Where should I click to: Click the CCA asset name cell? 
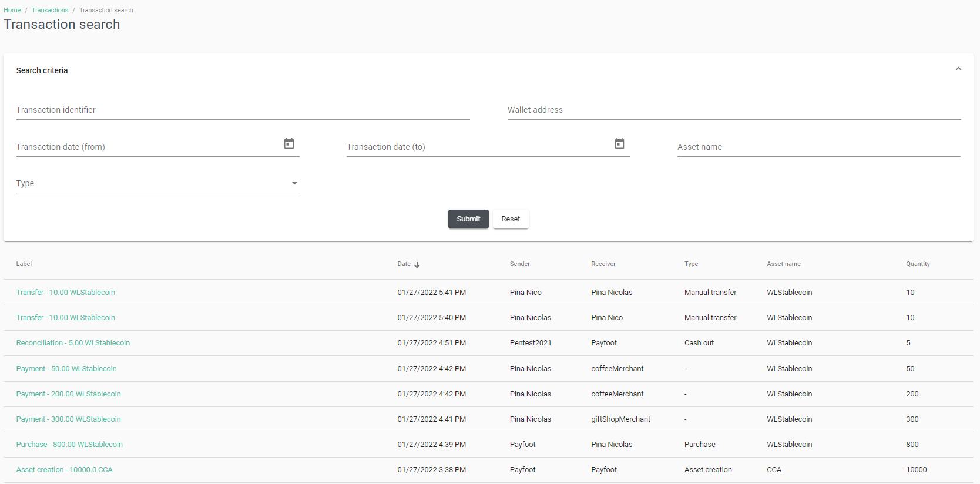click(x=774, y=470)
